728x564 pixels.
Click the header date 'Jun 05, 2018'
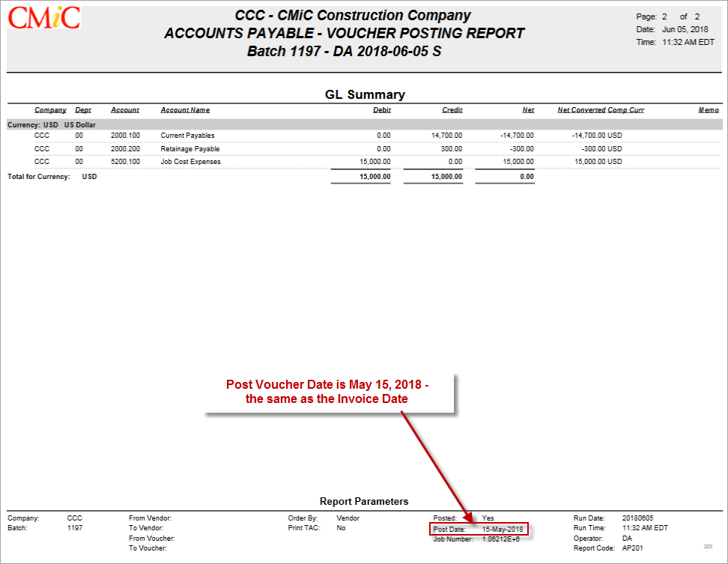685,29
